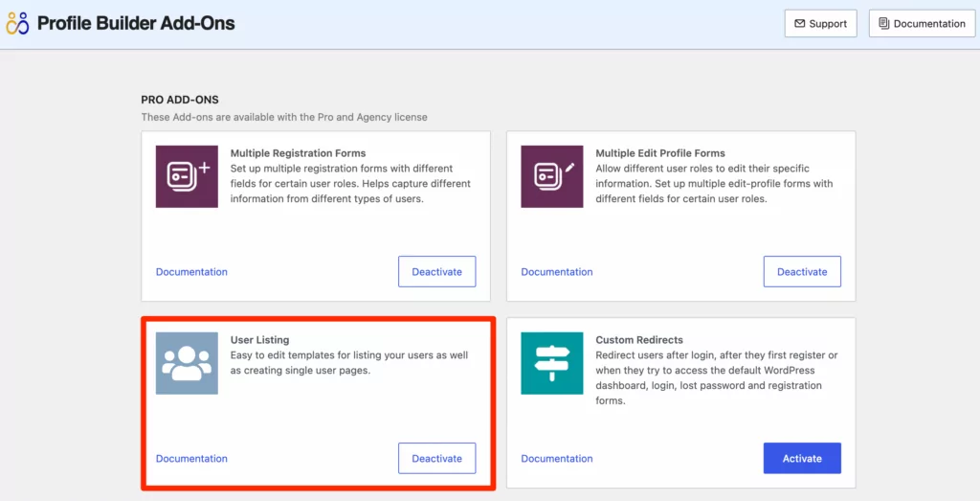Viewport: 980px width, 501px height.
Task: Open Documentation link for Multiple Registration Forms
Action: pos(191,271)
